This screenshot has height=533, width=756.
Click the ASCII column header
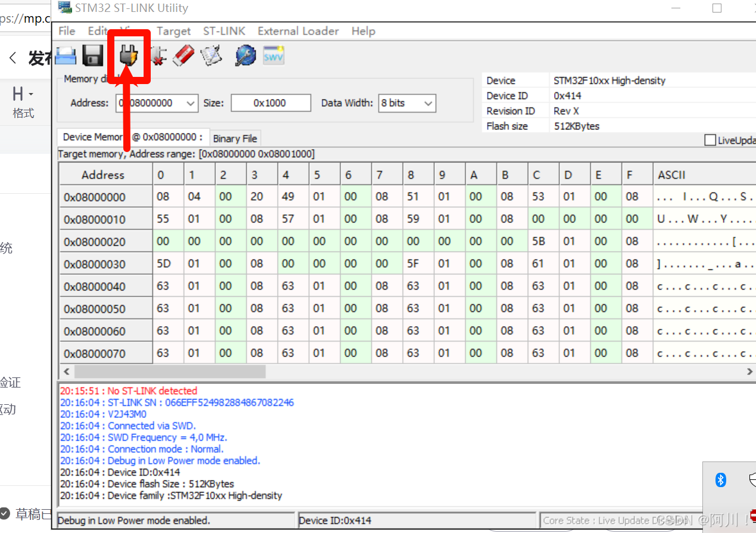[x=704, y=175]
